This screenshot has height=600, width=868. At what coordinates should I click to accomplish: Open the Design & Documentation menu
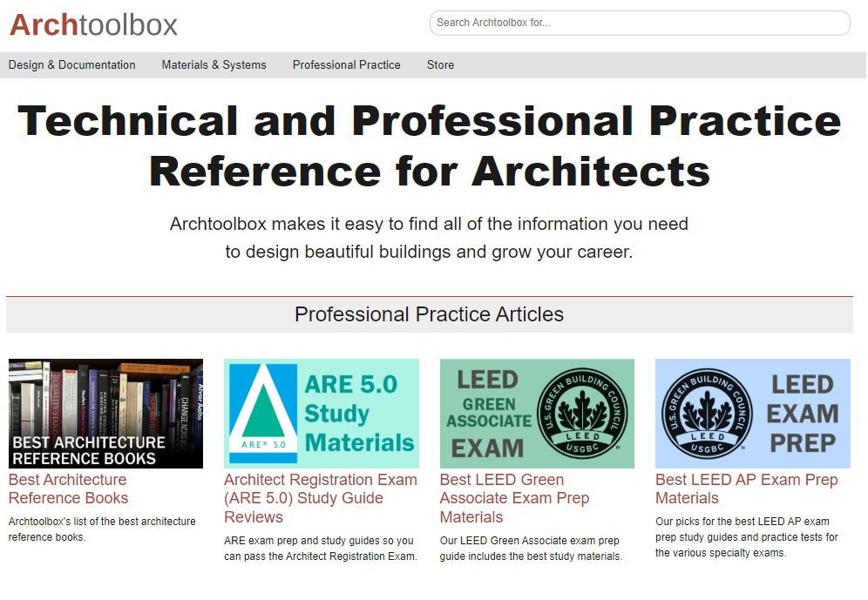[x=72, y=65]
